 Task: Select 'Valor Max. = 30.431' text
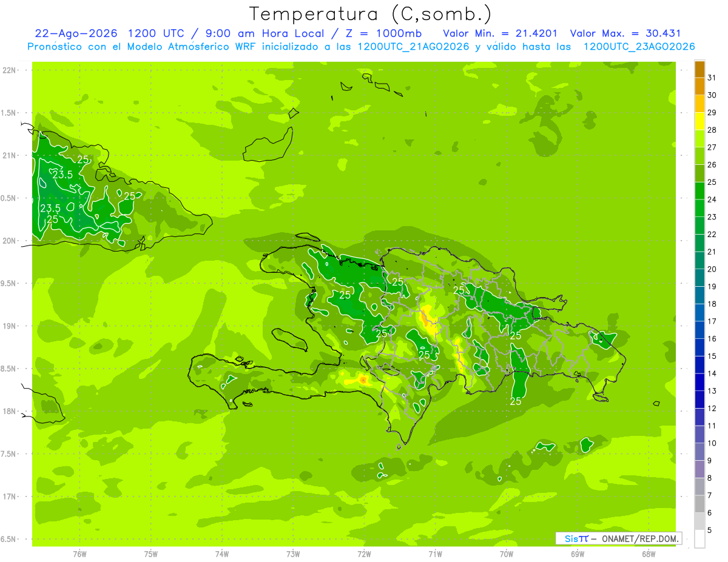tap(626, 33)
